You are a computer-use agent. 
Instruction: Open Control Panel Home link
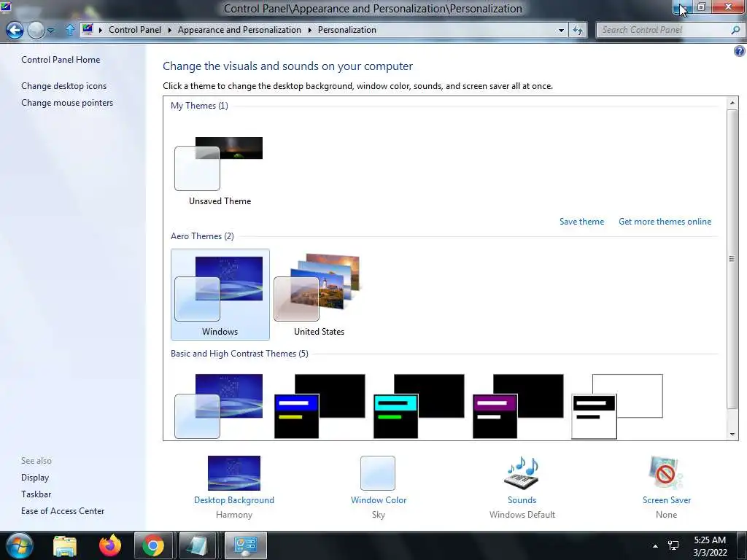[61, 60]
